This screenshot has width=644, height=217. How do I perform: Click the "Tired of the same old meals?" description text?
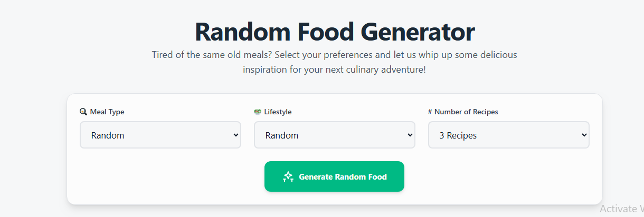click(334, 62)
